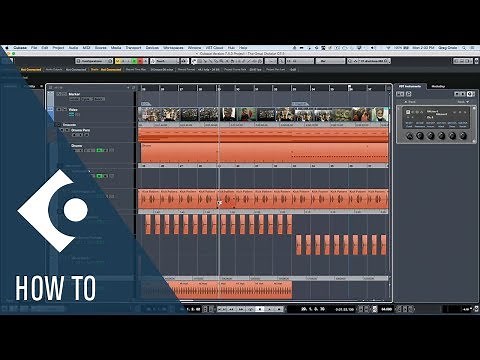Click the last VST quick control knob

point(463,136)
